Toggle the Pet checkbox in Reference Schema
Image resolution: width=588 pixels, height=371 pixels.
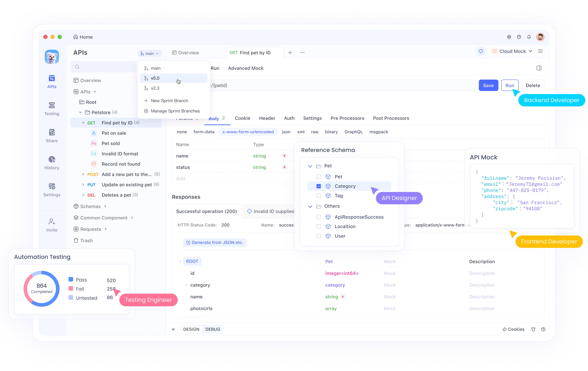coord(318,176)
